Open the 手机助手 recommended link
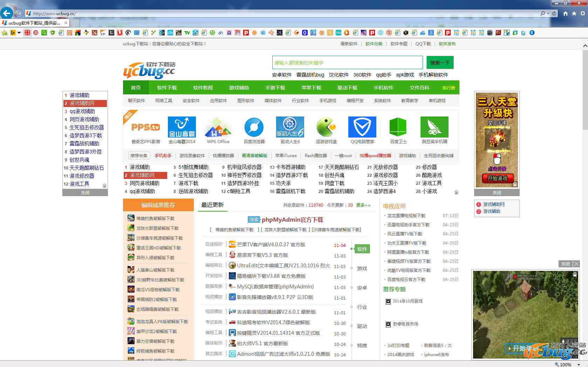This screenshot has width=588, height=367. pyautogui.click(x=163, y=156)
